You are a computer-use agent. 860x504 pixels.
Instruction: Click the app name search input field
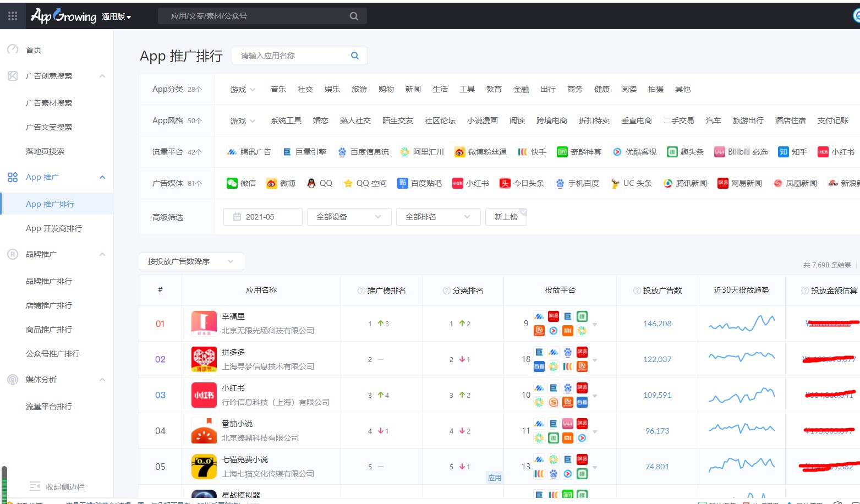[x=295, y=55]
